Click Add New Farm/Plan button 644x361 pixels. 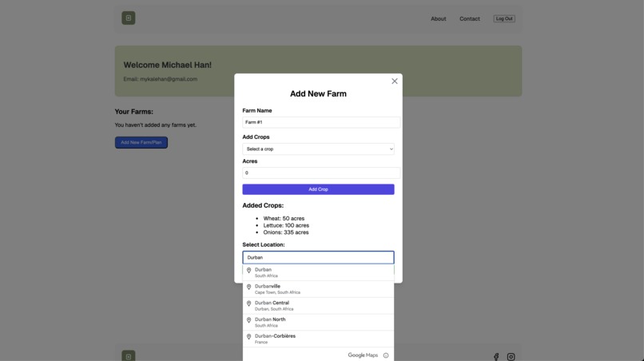pos(141,142)
